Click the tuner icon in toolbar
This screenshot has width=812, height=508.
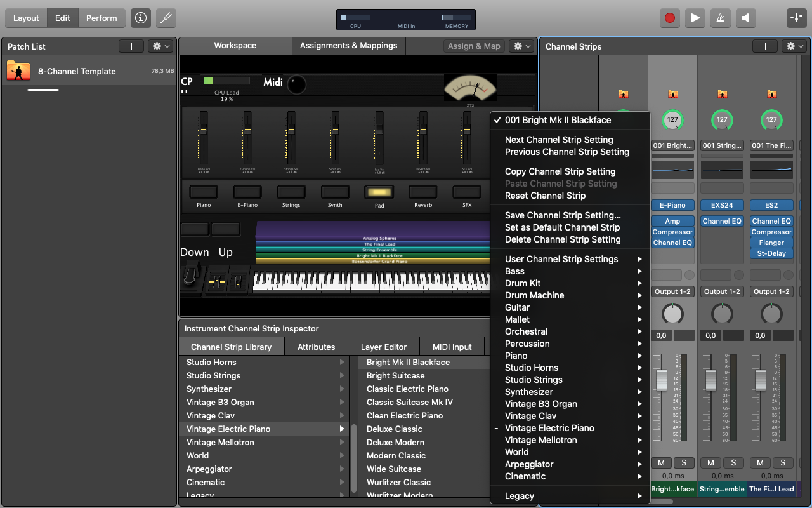(166, 18)
